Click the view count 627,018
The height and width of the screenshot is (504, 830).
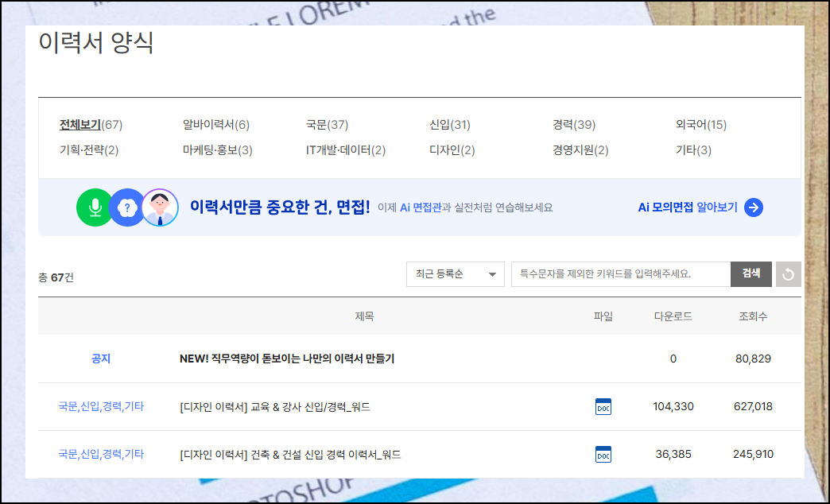click(x=753, y=406)
